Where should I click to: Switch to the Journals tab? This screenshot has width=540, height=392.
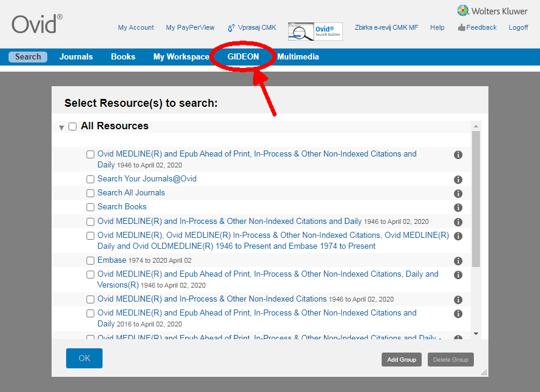point(76,56)
